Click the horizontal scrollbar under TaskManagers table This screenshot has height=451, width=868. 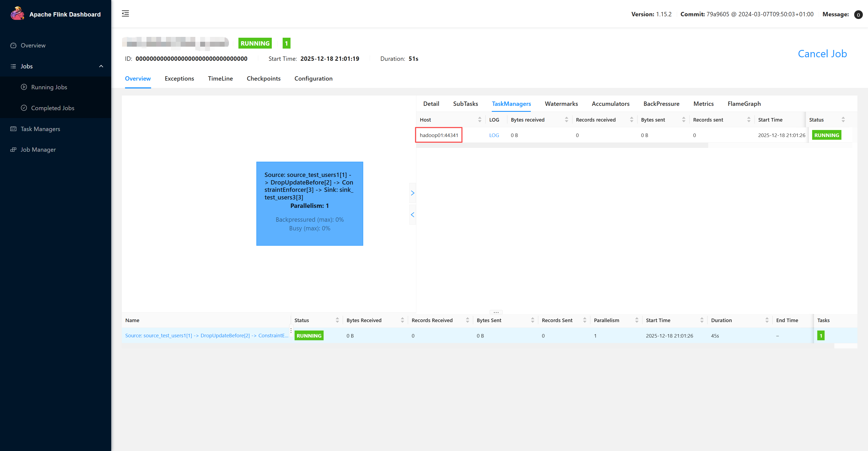click(562, 145)
